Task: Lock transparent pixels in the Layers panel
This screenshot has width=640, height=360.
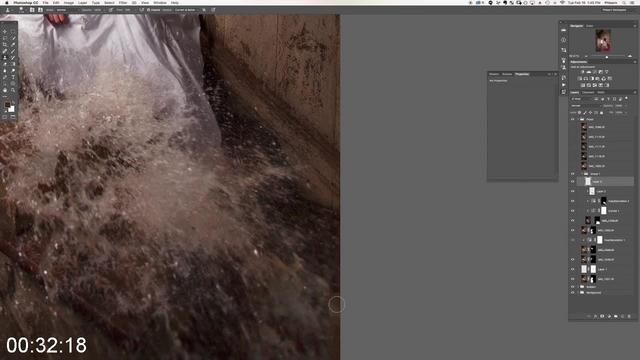Action: (580, 113)
